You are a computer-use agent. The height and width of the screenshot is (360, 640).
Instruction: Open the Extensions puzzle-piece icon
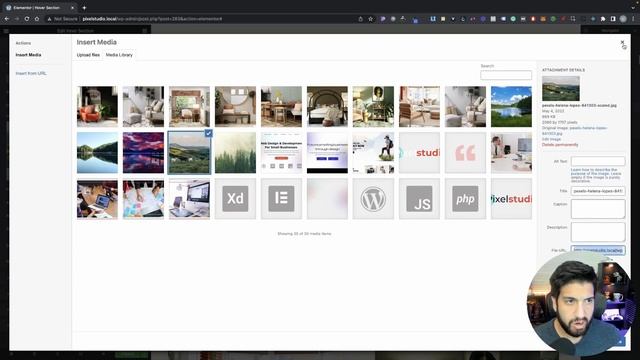click(603, 19)
